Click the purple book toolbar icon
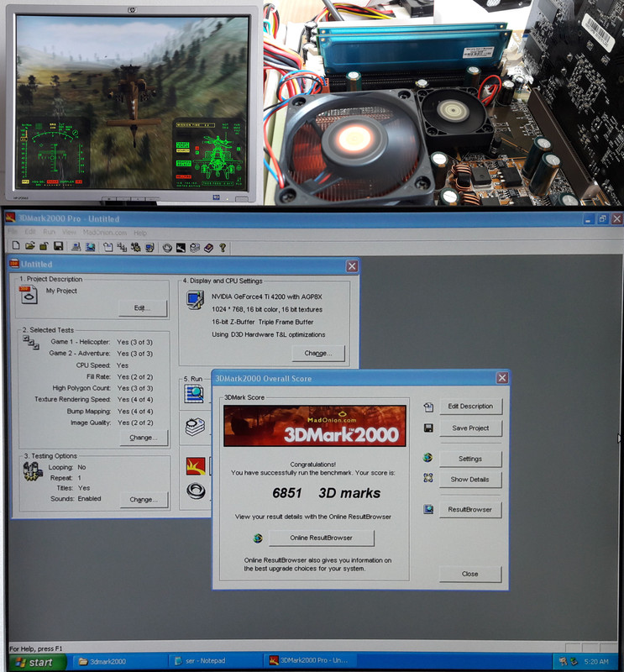624x672 pixels. pyautogui.click(x=209, y=248)
